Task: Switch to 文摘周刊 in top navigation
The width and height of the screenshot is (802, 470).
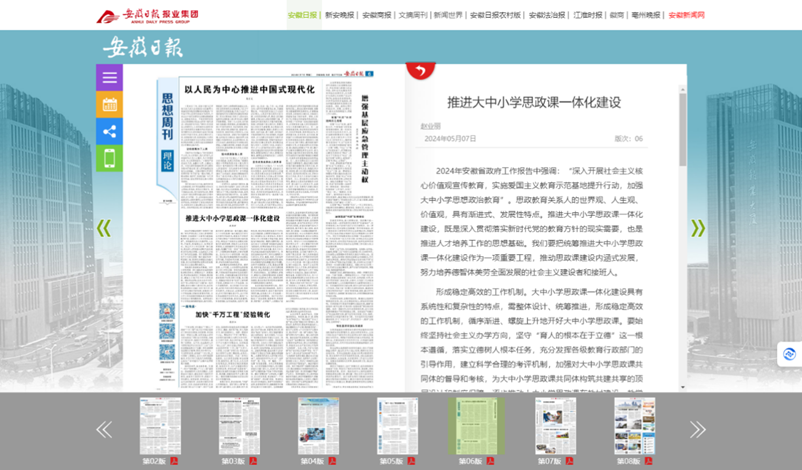Action: [413, 15]
